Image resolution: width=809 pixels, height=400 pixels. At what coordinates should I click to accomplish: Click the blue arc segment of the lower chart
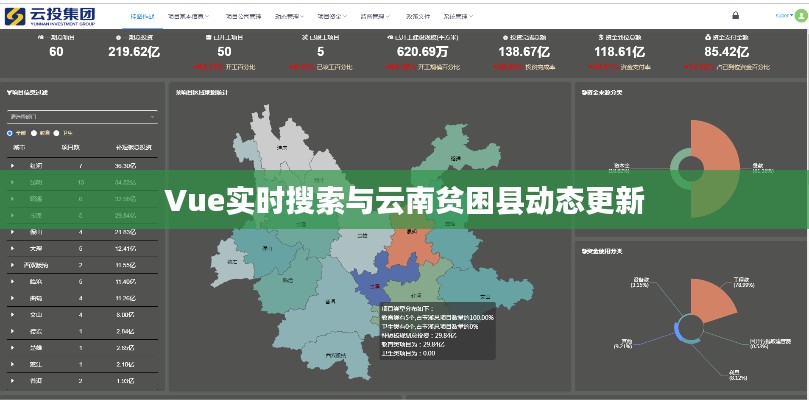(677, 331)
